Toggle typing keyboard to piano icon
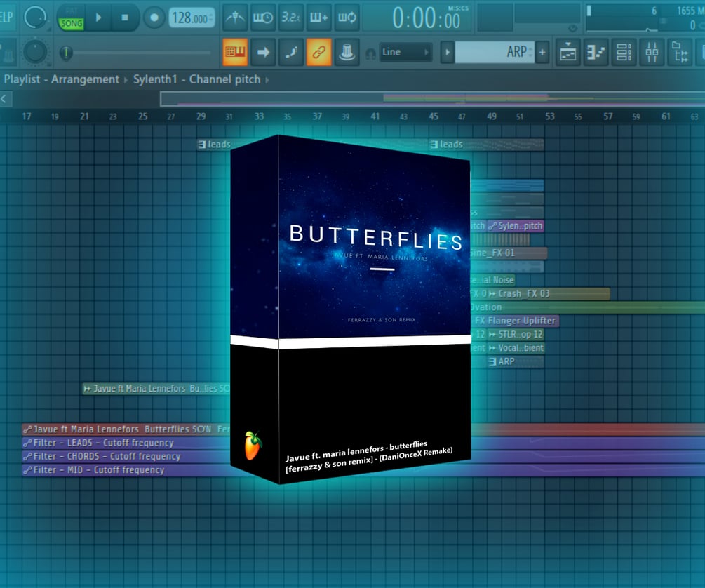The image size is (705, 588). point(235,52)
